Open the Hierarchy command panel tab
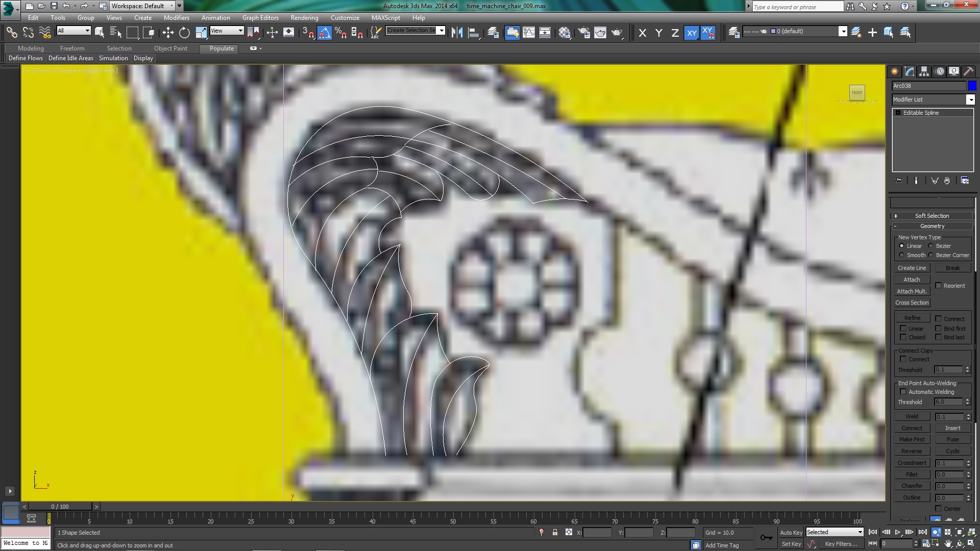This screenshot has height=551, width=980. tap(924, 71)
